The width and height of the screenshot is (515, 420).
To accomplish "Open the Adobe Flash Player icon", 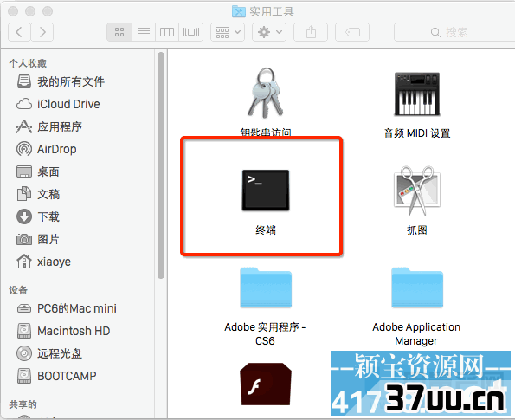I will tap(266, 384).
